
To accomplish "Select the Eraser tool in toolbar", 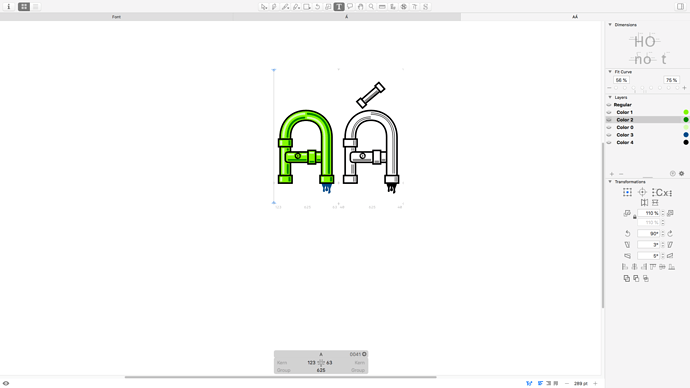I will click(x=296, y=7).
